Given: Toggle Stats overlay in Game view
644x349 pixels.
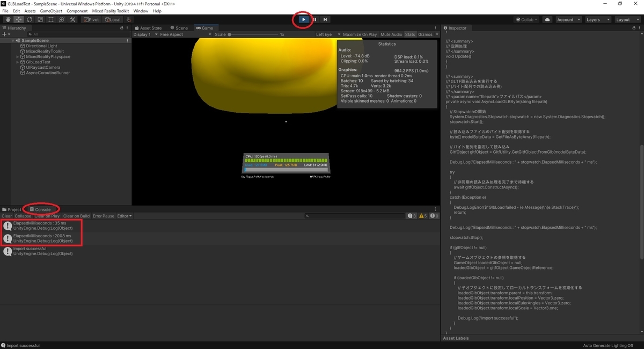Looking at the screenshot, I should [x=410, y=34].
